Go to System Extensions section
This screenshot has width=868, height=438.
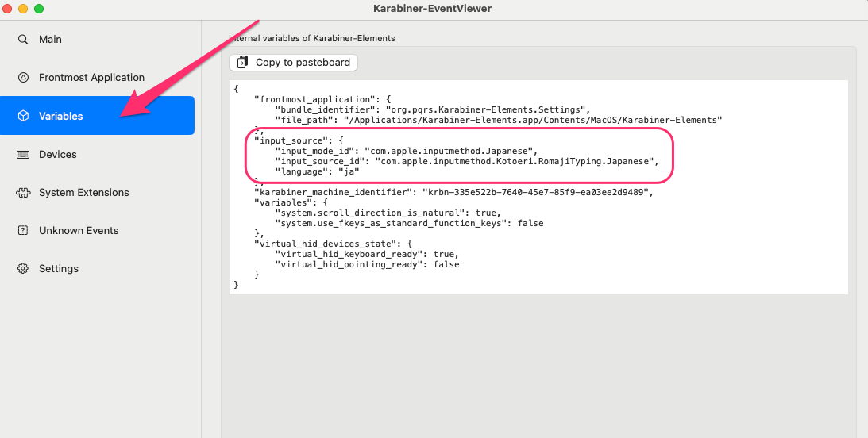point(98,193)
